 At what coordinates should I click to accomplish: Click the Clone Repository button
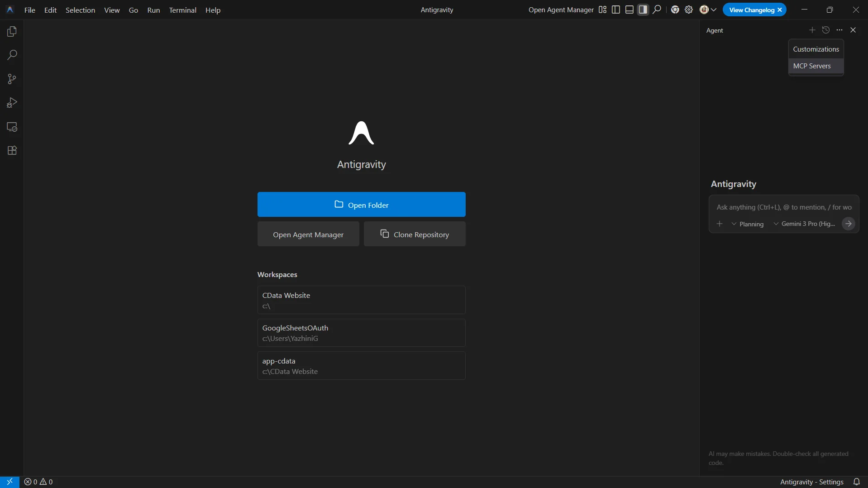[414, 234]
